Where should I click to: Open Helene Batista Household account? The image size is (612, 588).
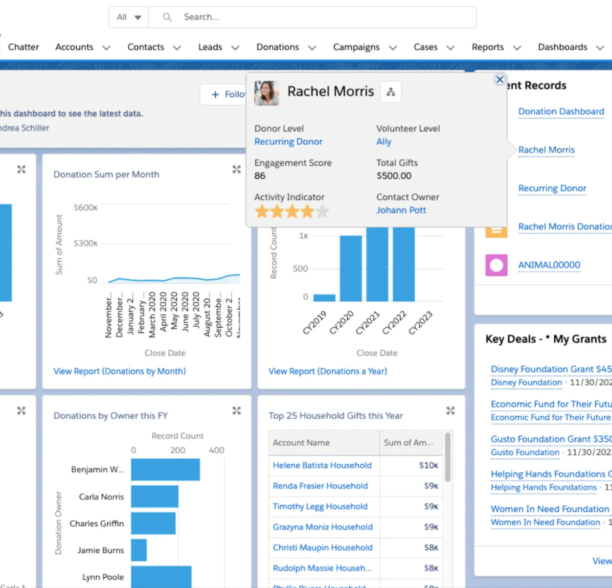[322, 465]
